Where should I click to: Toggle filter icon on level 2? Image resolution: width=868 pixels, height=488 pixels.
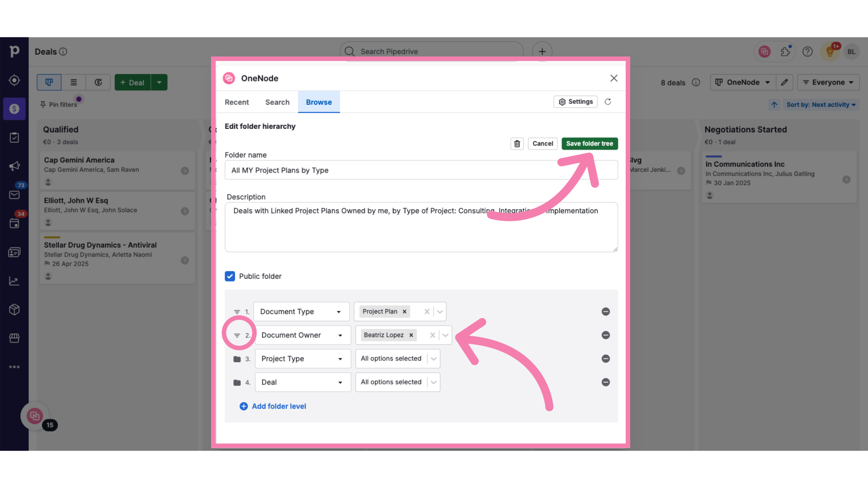click(237, 335)
